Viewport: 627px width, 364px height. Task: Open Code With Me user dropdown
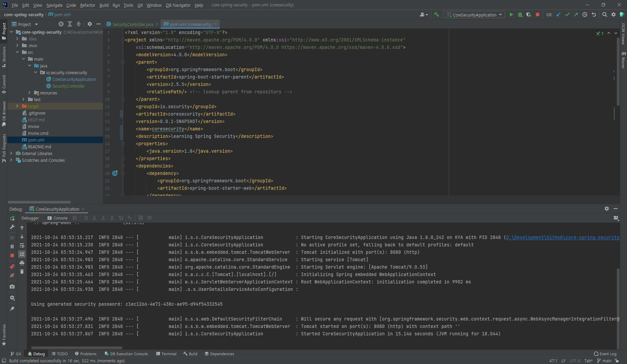(424, 14)
